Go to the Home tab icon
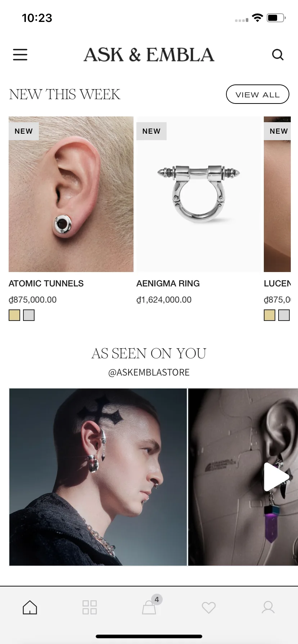Image resolution: width=298 pixels, height=644 pixels. point(30,607)
